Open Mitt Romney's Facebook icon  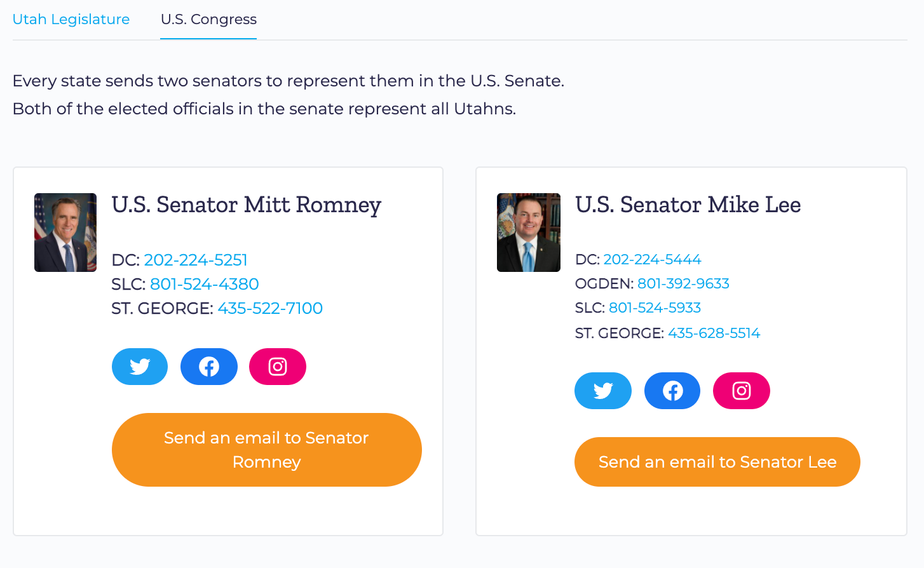coord(209,367)
